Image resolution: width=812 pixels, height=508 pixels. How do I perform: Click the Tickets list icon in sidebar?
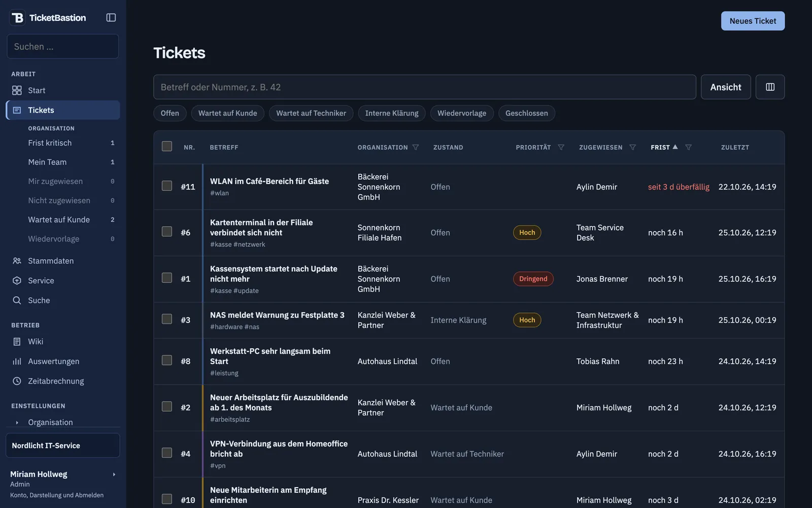tap(17, 110)
